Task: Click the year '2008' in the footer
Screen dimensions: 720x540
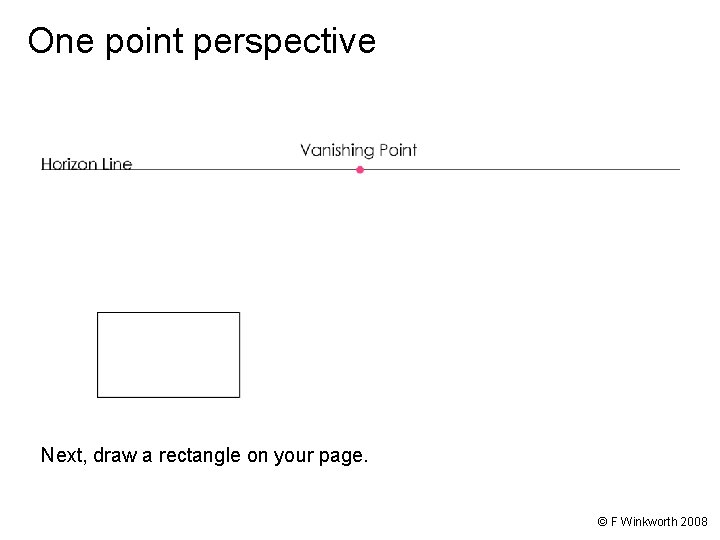Action: (694, 522)
